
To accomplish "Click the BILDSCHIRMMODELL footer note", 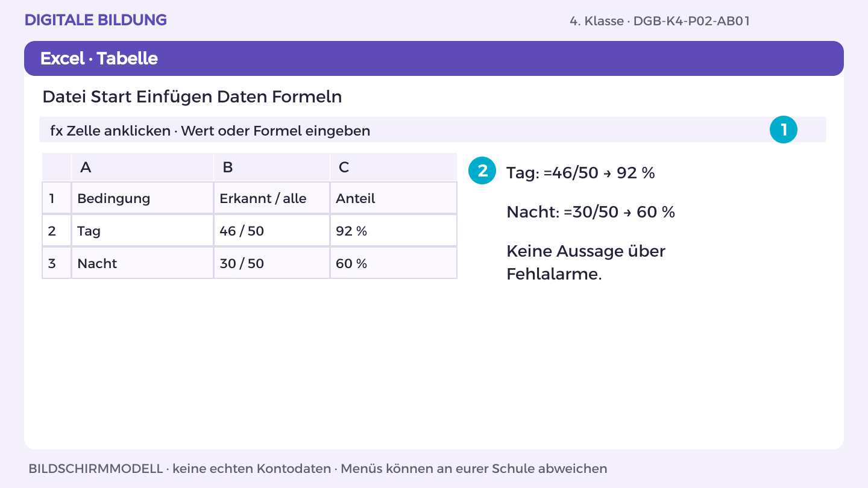I will [x=318, y=469].
